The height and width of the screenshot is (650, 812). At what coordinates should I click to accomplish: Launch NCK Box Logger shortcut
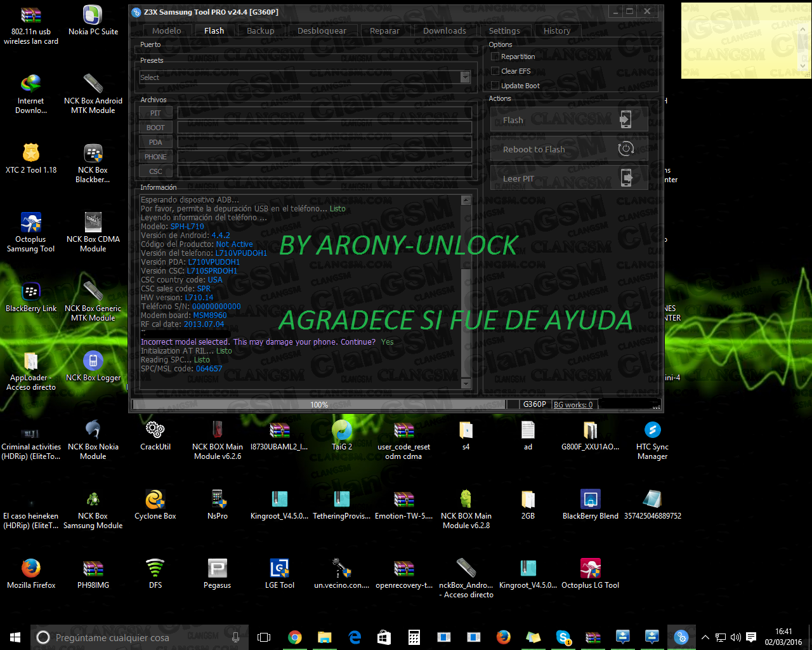(x=93, y=366)
